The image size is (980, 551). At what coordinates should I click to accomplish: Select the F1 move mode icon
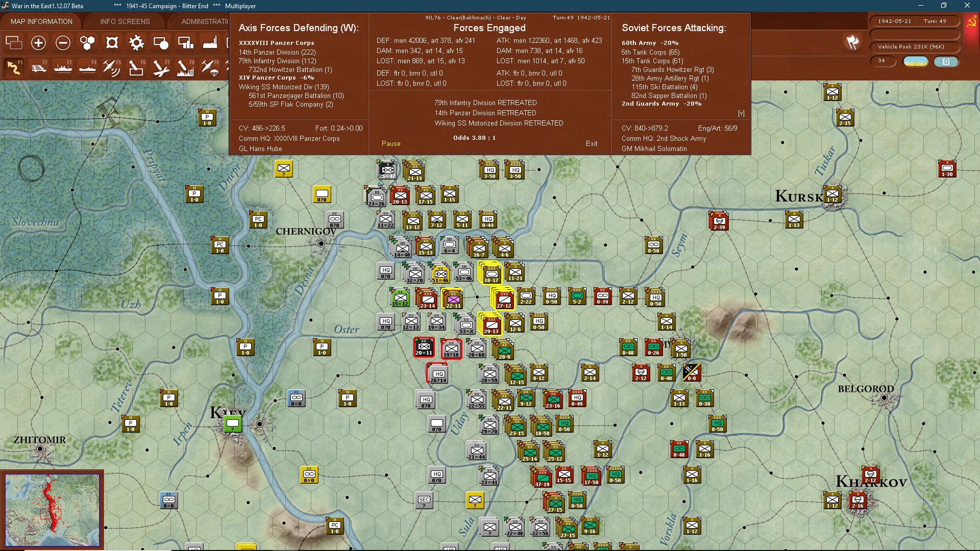[14, 67]
